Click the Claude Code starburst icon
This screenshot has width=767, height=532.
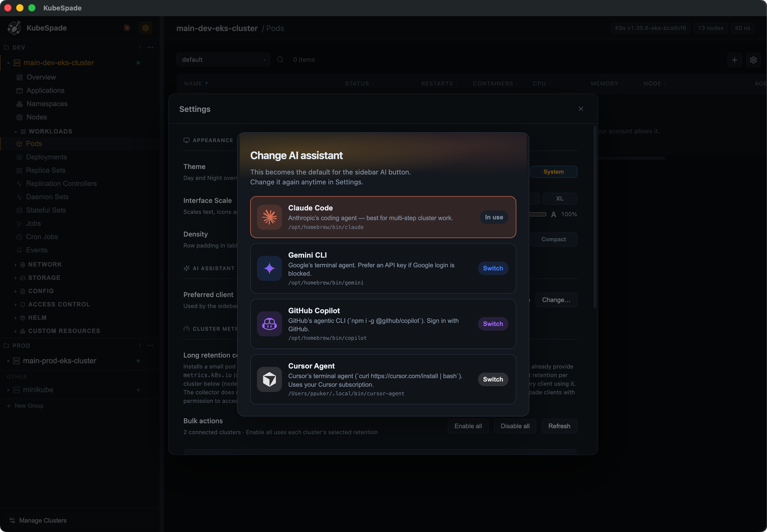tap(269, 217)
